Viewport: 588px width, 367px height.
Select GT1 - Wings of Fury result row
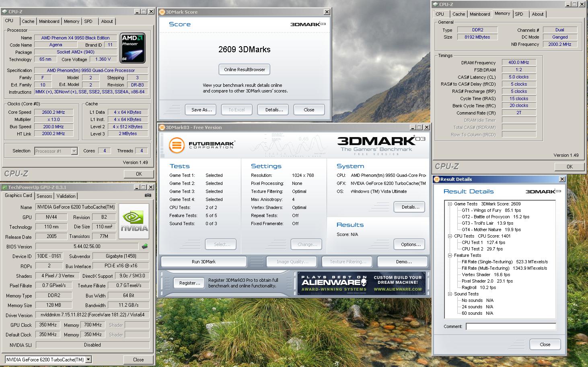pos(491,210)
